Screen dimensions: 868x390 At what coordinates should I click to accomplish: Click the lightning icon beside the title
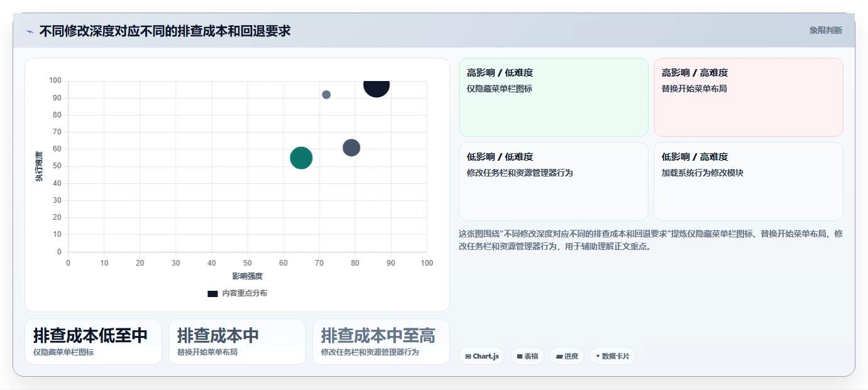point(30,31)
